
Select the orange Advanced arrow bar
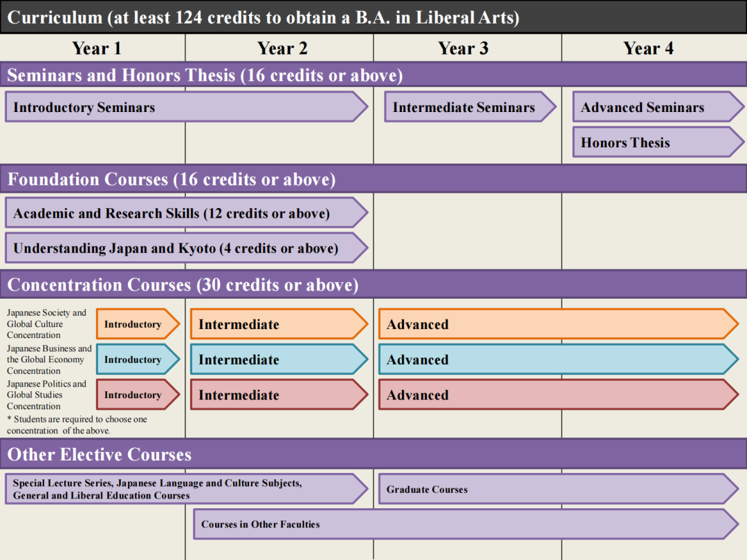click(557, 324)
